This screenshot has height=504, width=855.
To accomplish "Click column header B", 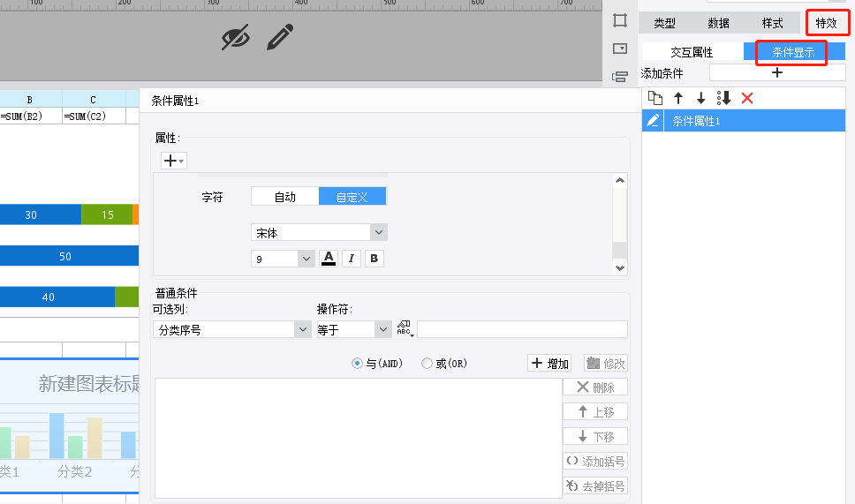I will (30, 100).
